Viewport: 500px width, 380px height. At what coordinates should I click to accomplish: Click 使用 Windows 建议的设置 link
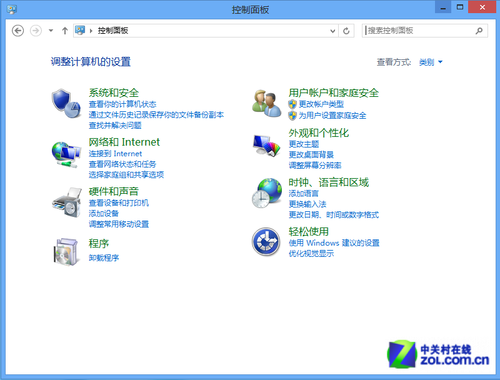(334, 243)
